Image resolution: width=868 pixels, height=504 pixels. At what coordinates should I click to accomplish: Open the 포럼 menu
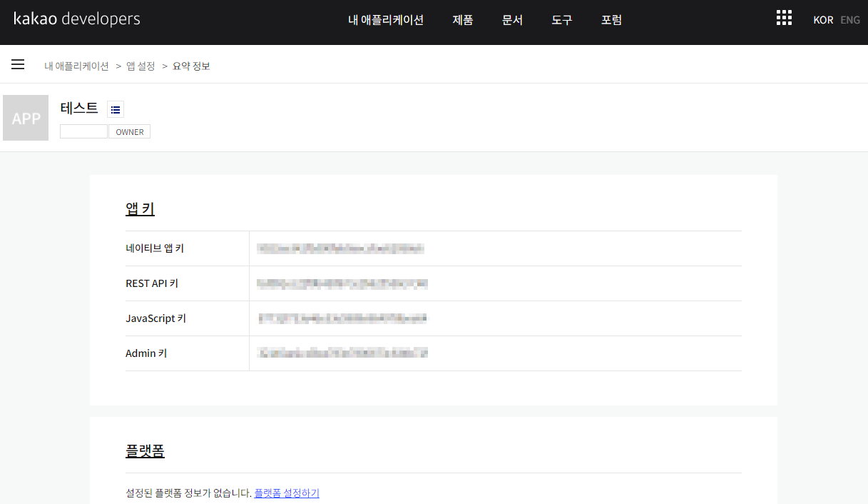(611, 20)
